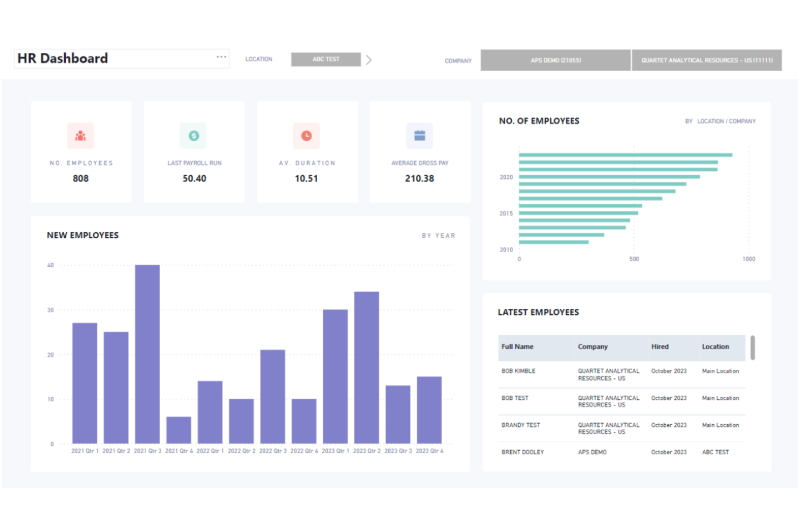798x532 pixels.
Task: Open the three-dot menu beside HR Dashboard
Action: [x=221, y=57]
